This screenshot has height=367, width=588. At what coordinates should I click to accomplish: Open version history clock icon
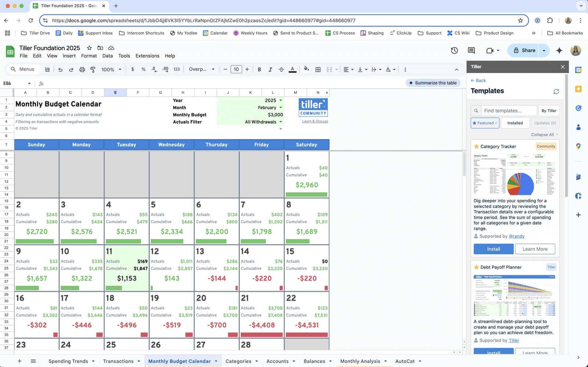(454, 50)
